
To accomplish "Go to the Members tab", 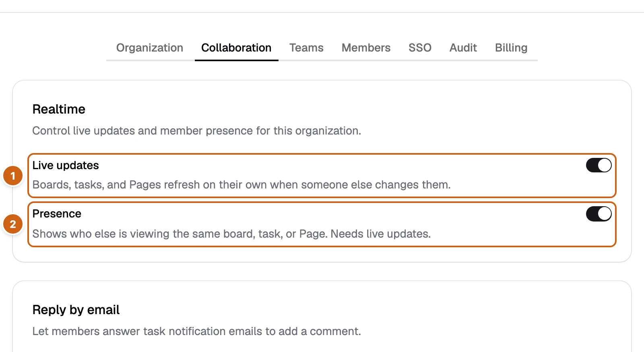I will 366,48.
